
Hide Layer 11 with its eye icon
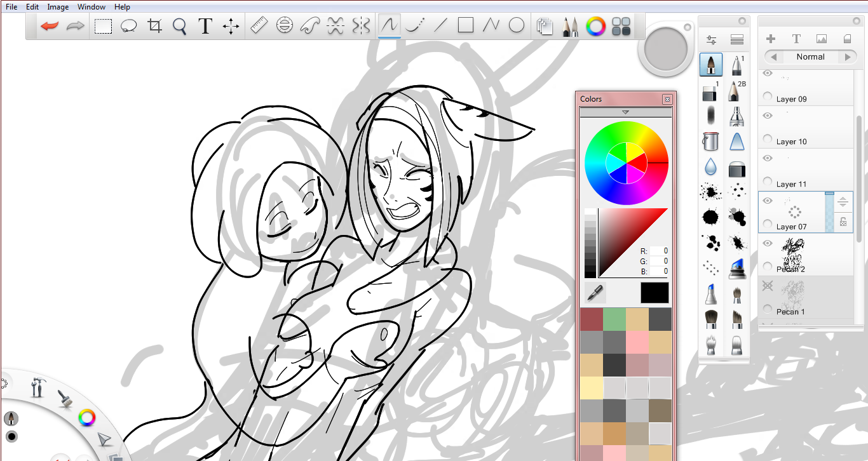(x=768, y=158)
